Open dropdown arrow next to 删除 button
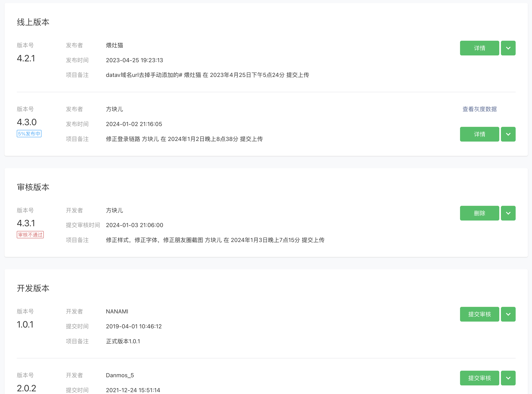The width and height of the screenshot is (532, 394). (508, 213)
